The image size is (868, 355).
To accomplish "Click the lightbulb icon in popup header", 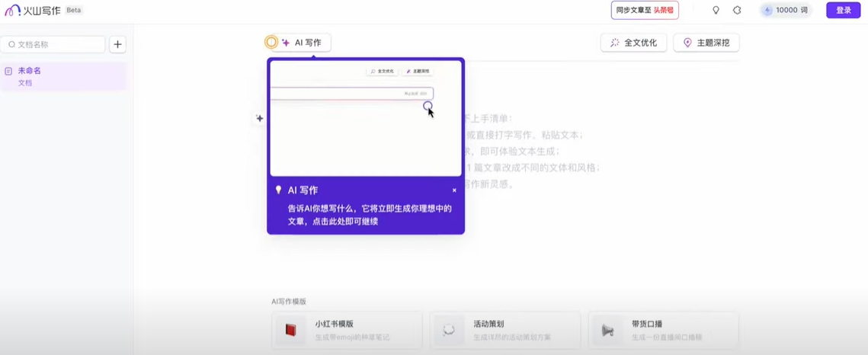I will pyautogui.click(x=278, y=190).
